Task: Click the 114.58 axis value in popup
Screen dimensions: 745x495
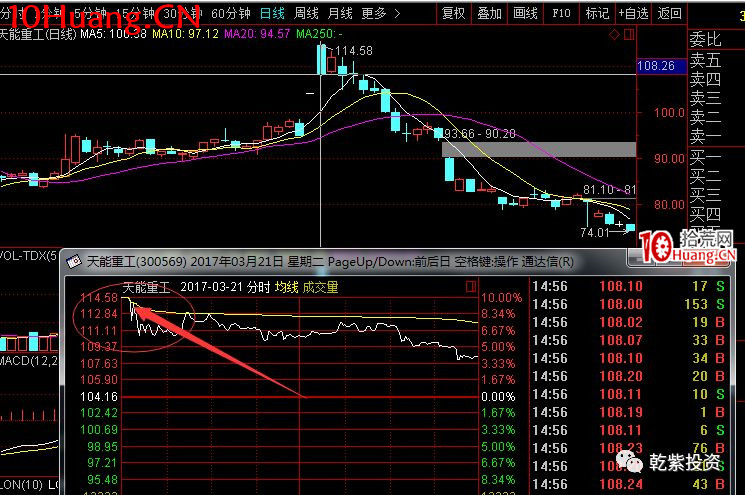Action: (99, 298)
